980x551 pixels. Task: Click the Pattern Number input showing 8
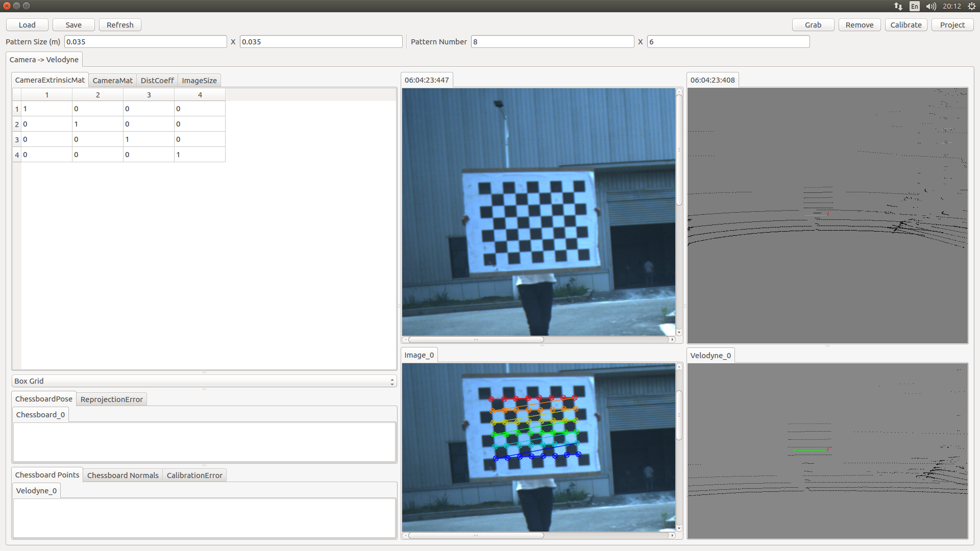(552, 41)
